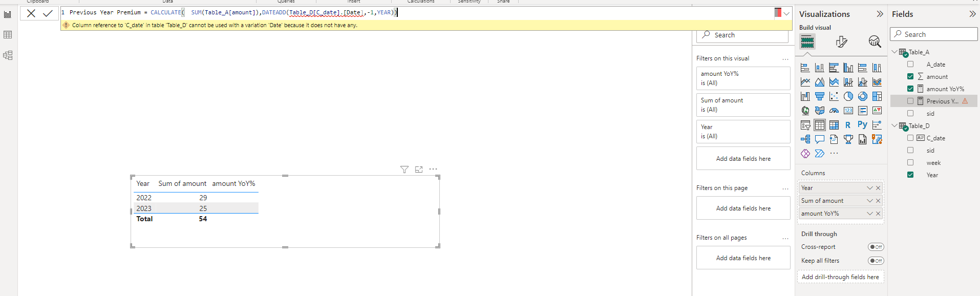Screen dimensions: 980x296
Task: Open the filter icon on the table visual header
Action: pos(404,170)
